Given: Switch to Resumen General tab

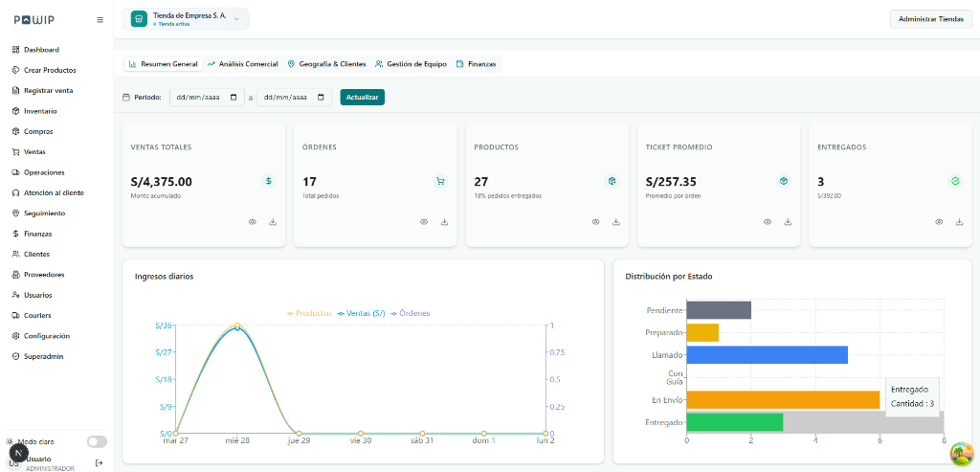Looking at the screenshot, I should 163,64.
